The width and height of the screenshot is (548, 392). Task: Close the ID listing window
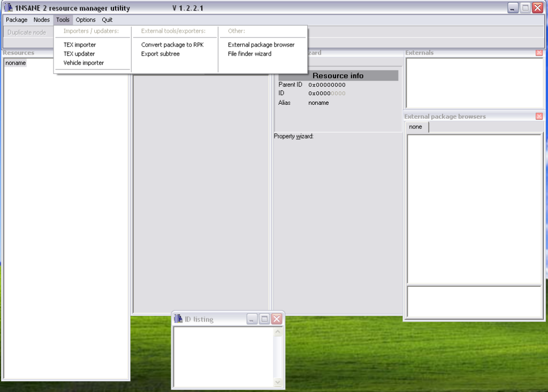pyautogui.click(x=277, y=319)
